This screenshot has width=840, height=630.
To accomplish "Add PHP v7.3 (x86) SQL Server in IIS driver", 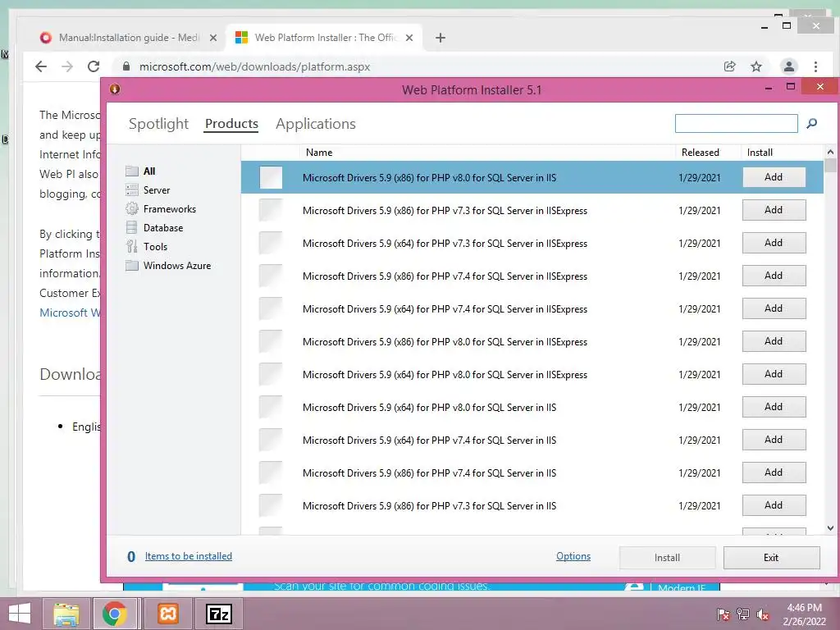I will point(774,505).
